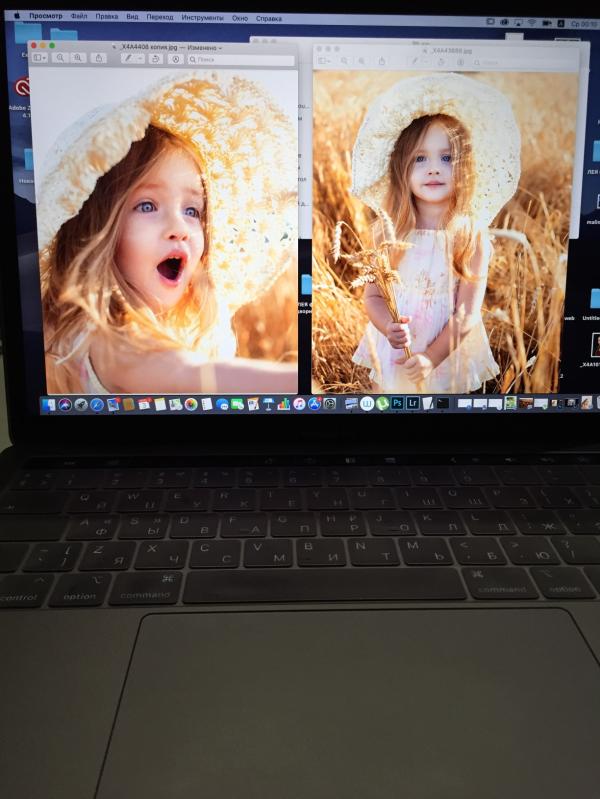600x799 pixels.
Task: Select the markup pen in left Preview window
Action: coord(128,59)
